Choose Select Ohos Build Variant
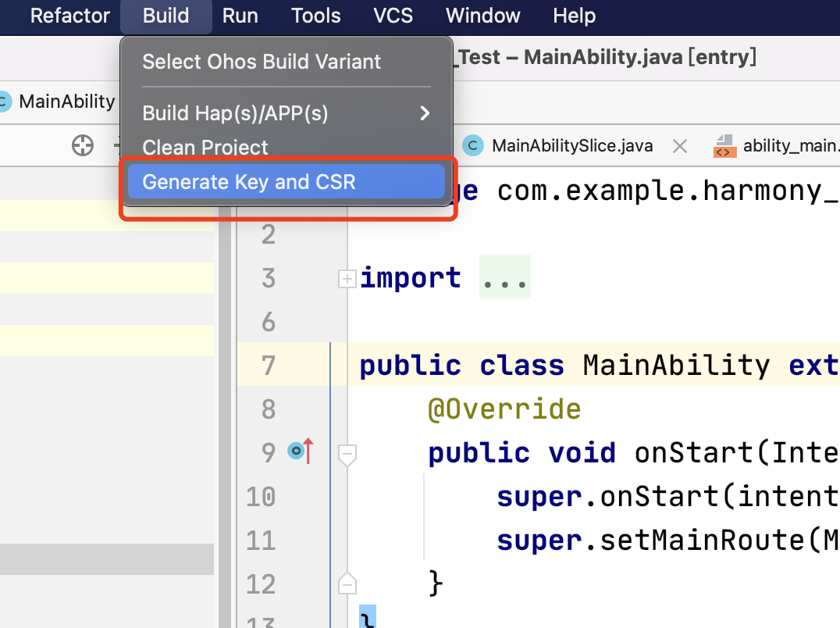Image resolution: width=840 pixels, height=628 pixels. coord(261,62)
